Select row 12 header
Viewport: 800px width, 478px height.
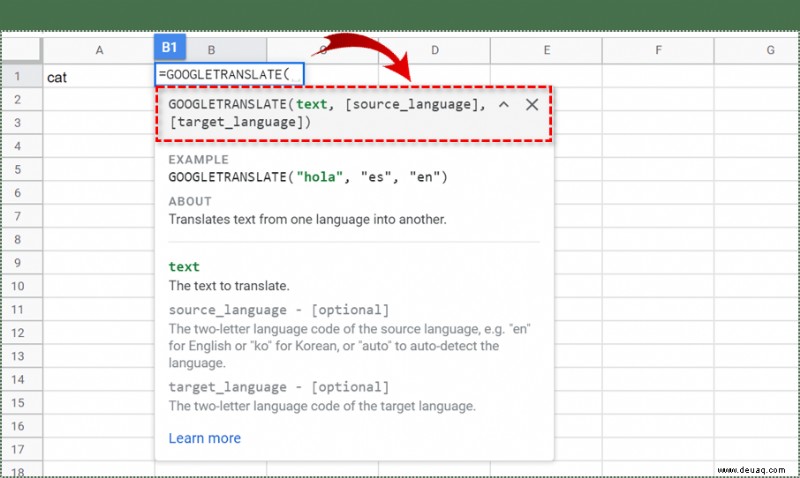tap(21, 333)
